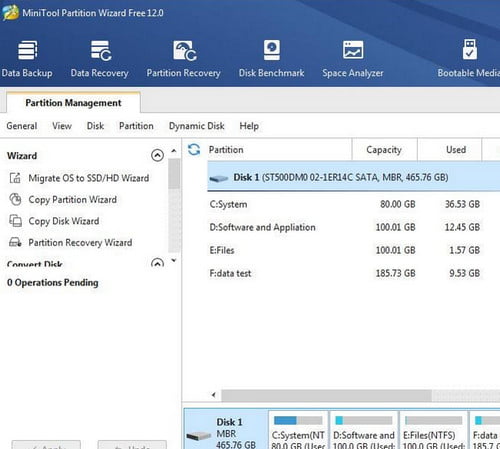Launch Space Analyzer
Screen dimensions: 500x449
353,59
